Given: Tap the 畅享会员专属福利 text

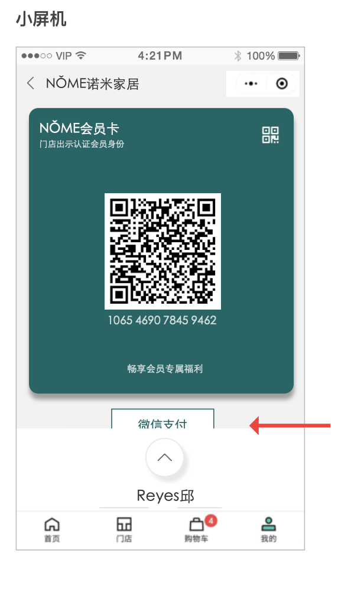Looking at the screenshot, I should point(165,369).
